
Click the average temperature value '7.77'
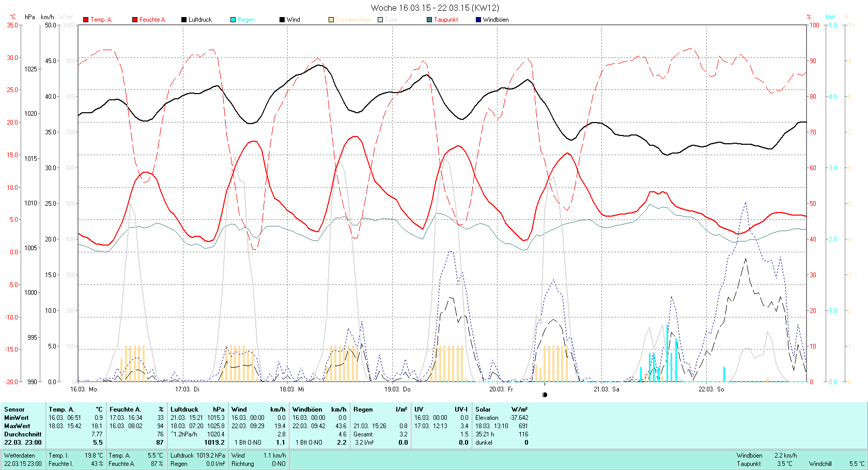97,434
